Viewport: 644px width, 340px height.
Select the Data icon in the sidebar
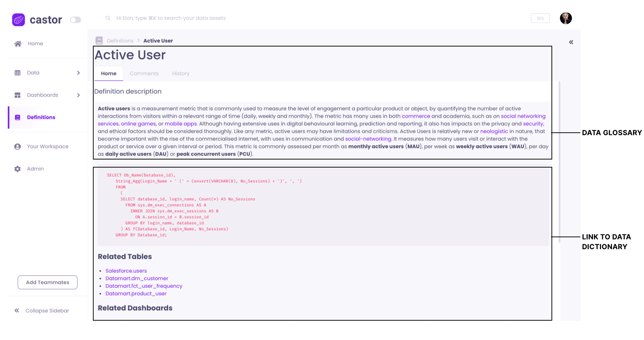pos(18,73)
